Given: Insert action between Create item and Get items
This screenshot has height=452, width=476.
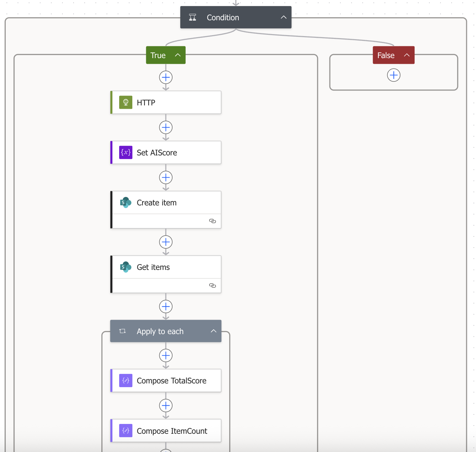Looking at the screenshot, I should click(x=166, y=242).
